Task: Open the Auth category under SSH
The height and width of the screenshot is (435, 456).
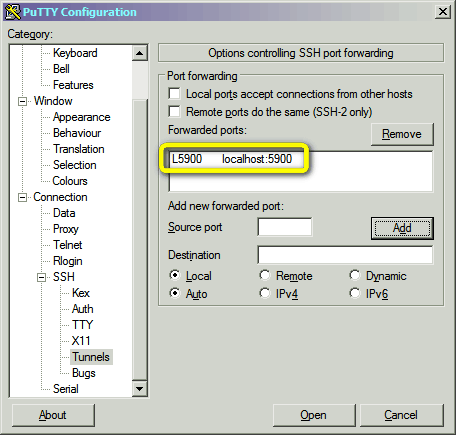Action: (x=82, y=309)
